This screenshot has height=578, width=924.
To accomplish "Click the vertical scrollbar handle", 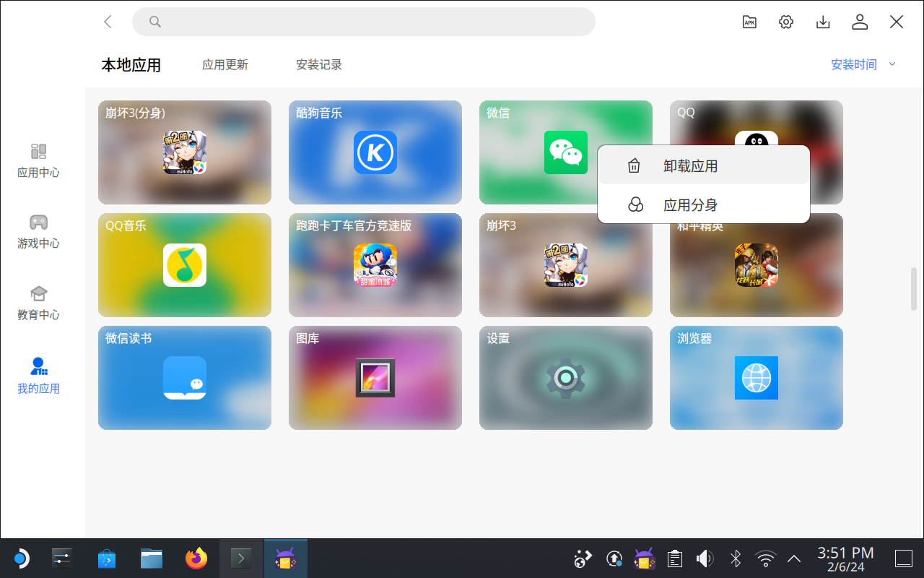I will tap(913, 289).
